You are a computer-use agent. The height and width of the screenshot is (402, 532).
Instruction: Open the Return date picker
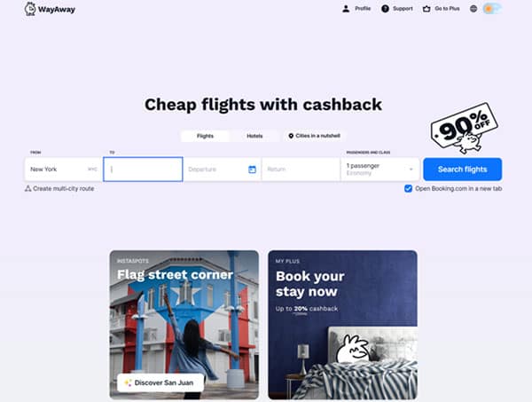click(301, 169)
